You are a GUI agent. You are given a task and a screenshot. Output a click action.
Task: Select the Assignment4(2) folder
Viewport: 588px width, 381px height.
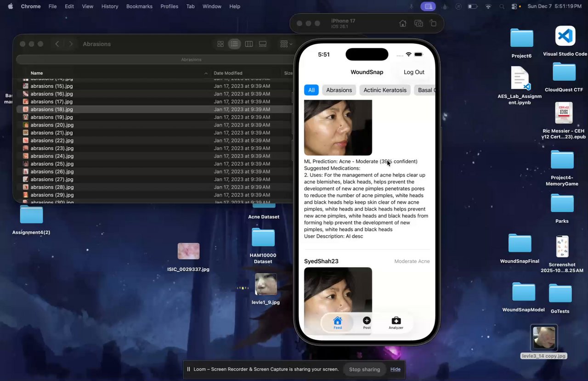click(31, 215)
